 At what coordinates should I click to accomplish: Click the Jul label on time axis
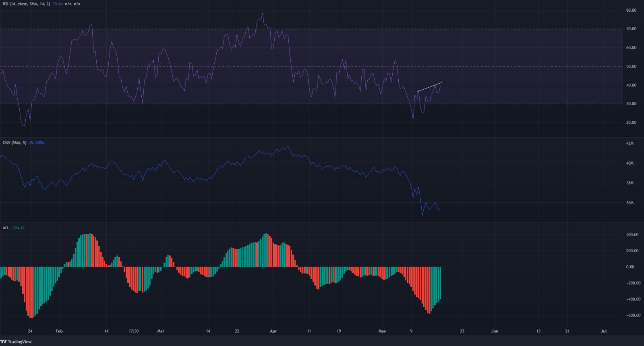point(604,332)
